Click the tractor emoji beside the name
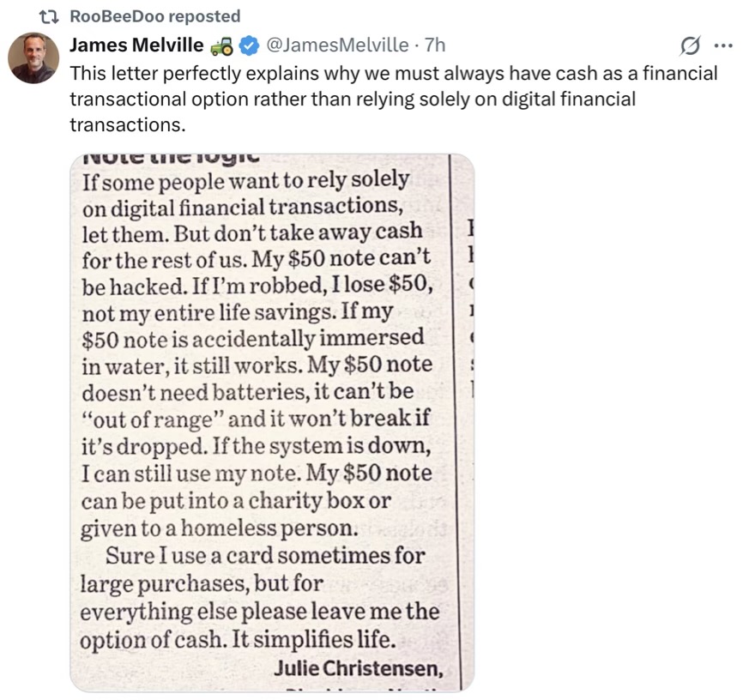Image resolution: width=743 pixels, height=700 pixels. [220, 45]
